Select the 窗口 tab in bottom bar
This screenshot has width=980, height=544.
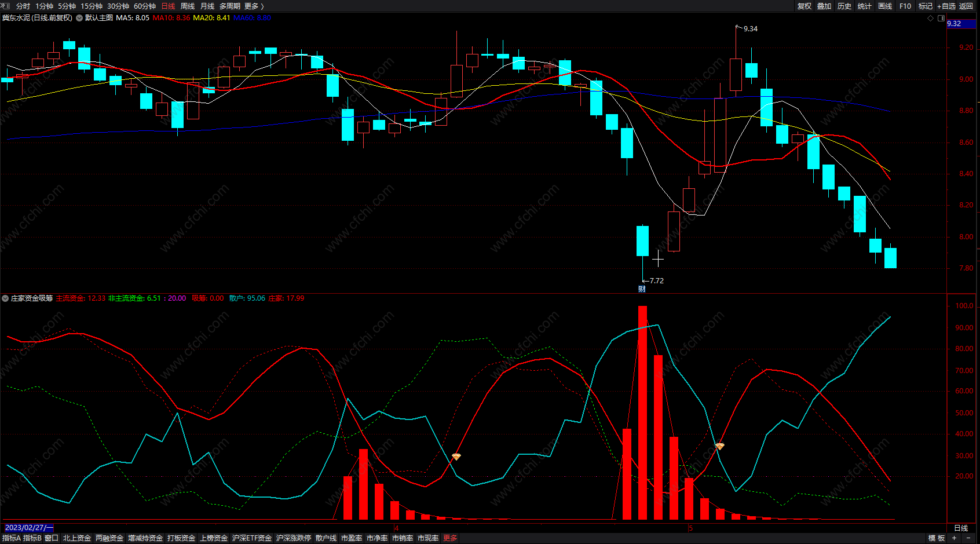click(x=52, y=538)
